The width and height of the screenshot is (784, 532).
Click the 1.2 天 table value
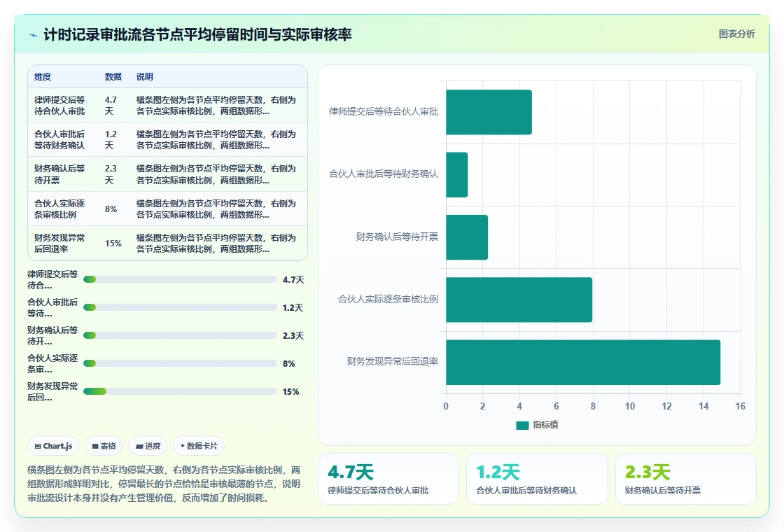point(111,139)
